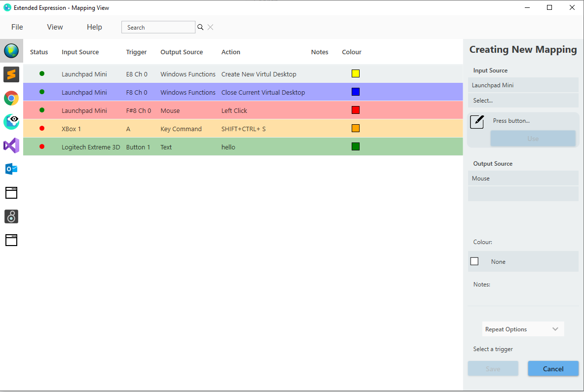Click into the Search field
584x392 pixels.
(158, 27)
